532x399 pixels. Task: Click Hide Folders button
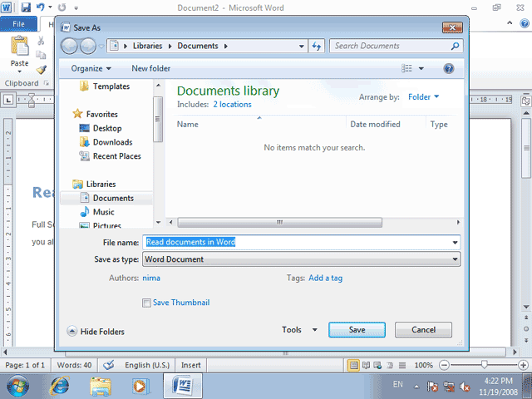click(96, 332)
